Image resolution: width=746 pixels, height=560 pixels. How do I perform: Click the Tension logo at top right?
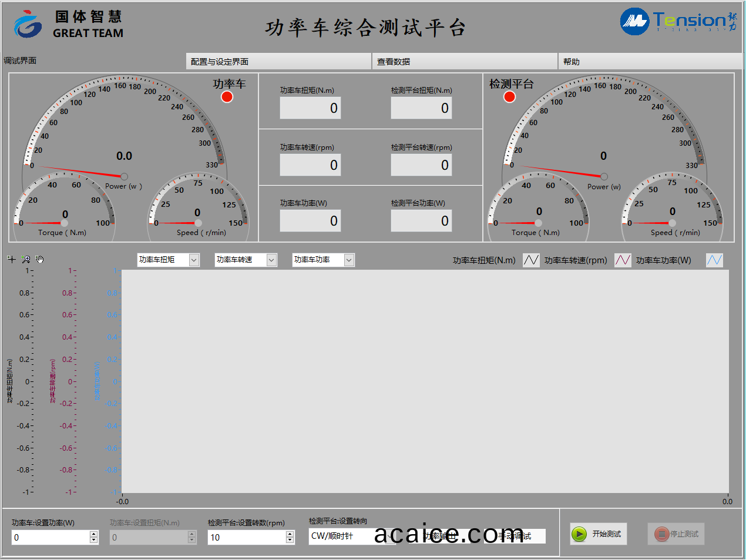tap(678, 22)
